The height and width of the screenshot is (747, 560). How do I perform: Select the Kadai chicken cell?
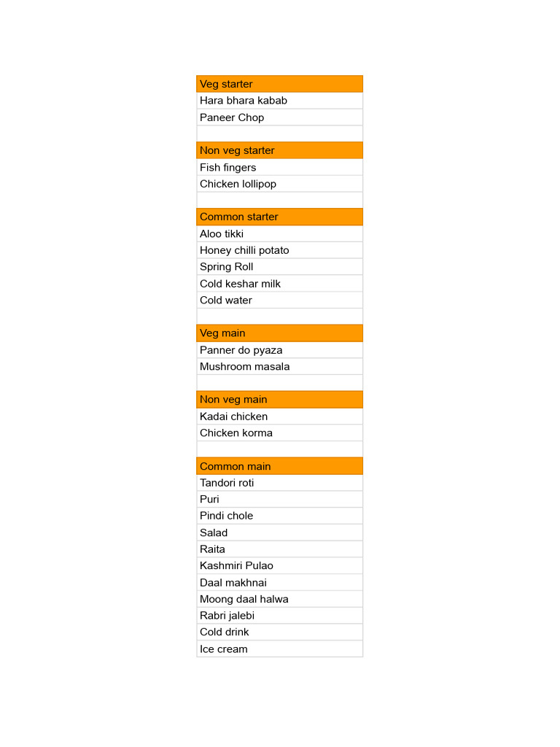click(x=279, y=417)
